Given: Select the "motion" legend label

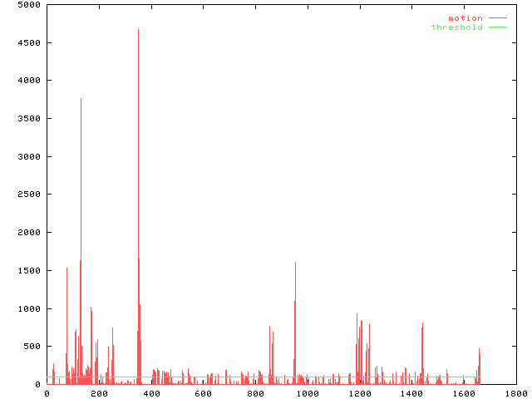Looking at the screenshot, I should tap(465, 18).
